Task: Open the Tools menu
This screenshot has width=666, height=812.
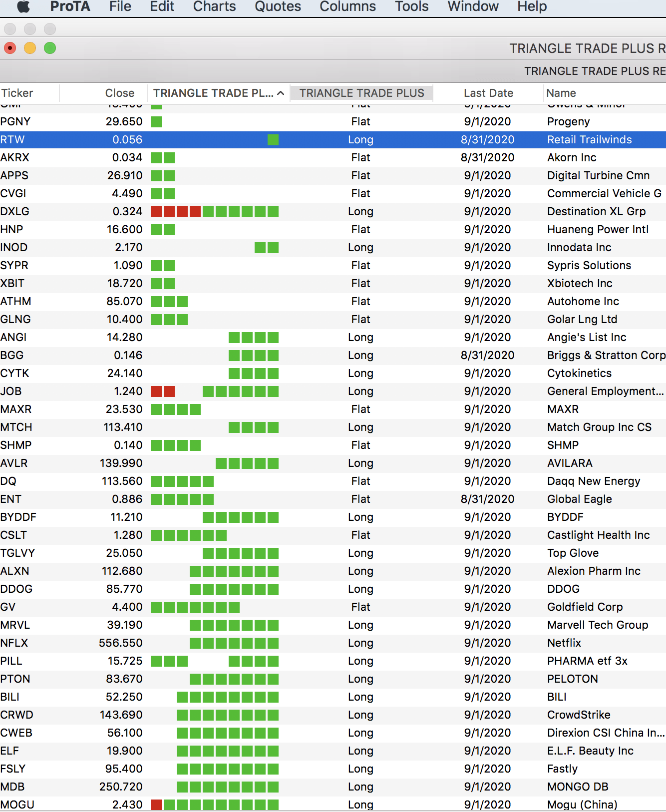Action: (x=411, y=6)
